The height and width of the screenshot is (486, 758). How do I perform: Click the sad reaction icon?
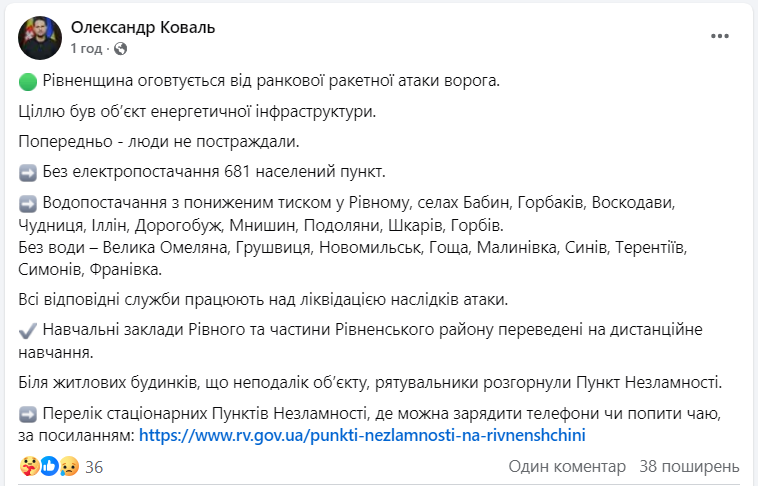[67, 466]
